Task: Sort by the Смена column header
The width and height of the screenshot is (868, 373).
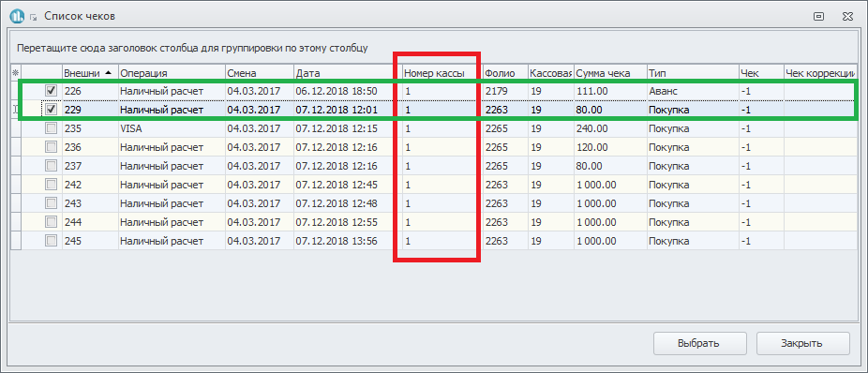Action: [x=259, y=73]
